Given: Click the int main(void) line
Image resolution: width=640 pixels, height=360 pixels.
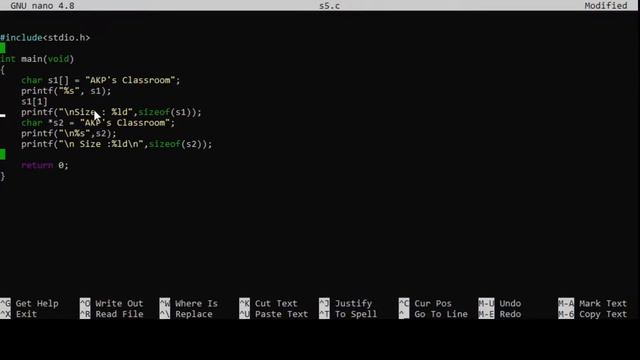Looking at the screenshot, I should click(x=37, y=59).
